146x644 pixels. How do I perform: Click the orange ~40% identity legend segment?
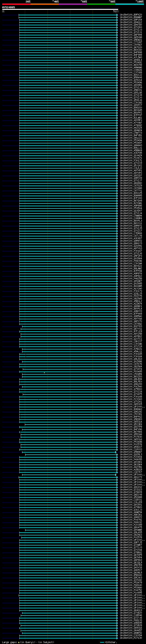pyautogui.click(x=45, y=4)
